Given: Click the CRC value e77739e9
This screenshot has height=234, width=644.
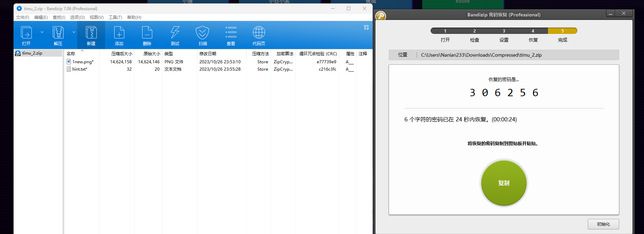Looking at the screenshot, I should point(327,62).
